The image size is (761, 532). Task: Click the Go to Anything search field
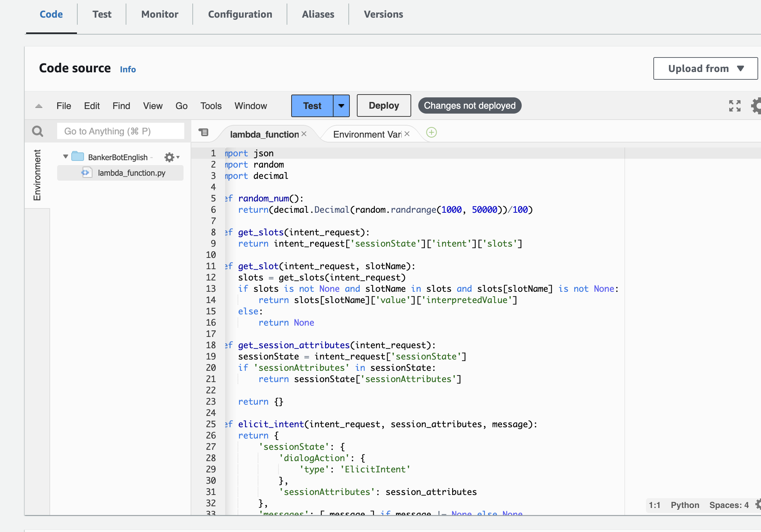pyautogui.click(x=120, y=131)
